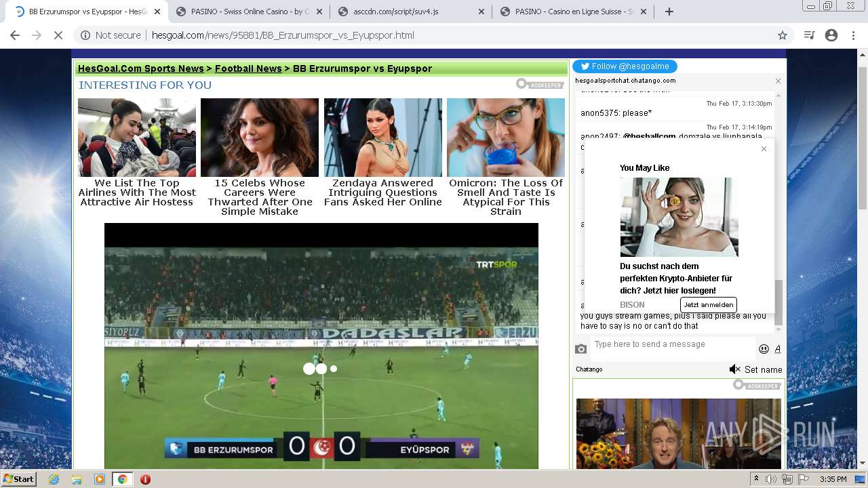Read '15 Celebs Whose Careers Were Thwarted' headline
Screen dimensions: 868x488
pos(260,197)
